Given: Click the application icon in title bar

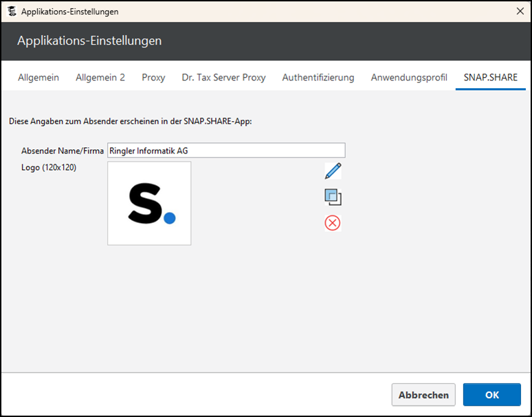Looking at the screenshot, I should 12,12.
